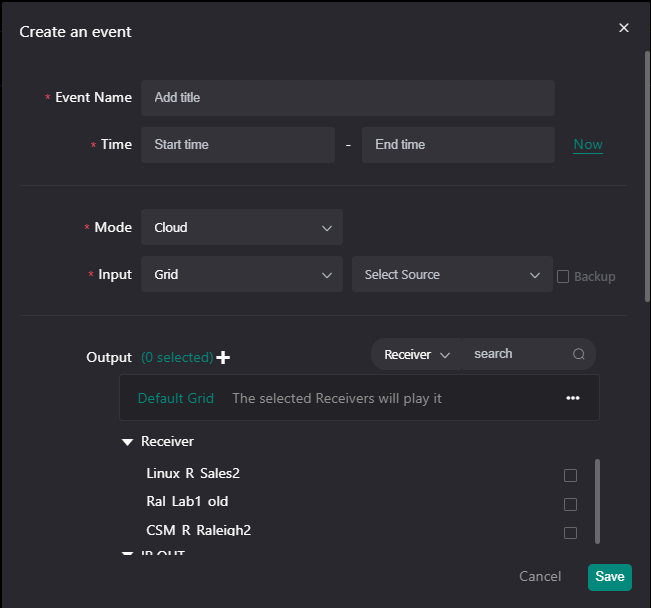
Task: Click the (0 selected) output count
Action: coord(177,357)
